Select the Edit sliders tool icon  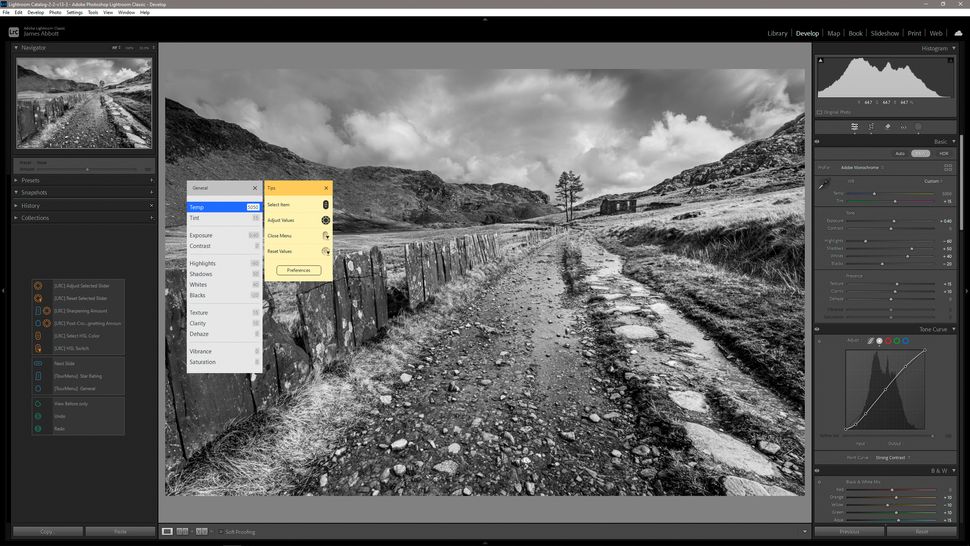pos(854,127)
